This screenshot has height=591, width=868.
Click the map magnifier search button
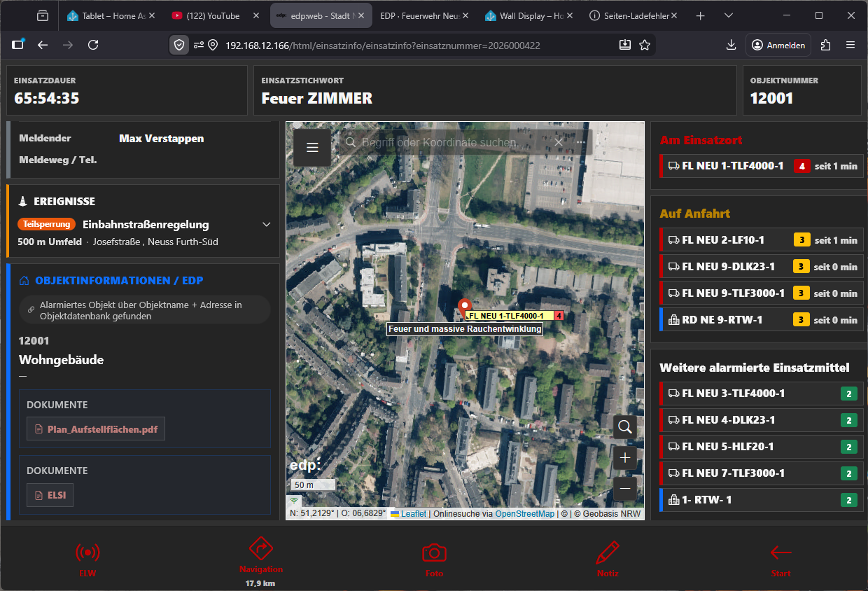click(x=625, y=427)
